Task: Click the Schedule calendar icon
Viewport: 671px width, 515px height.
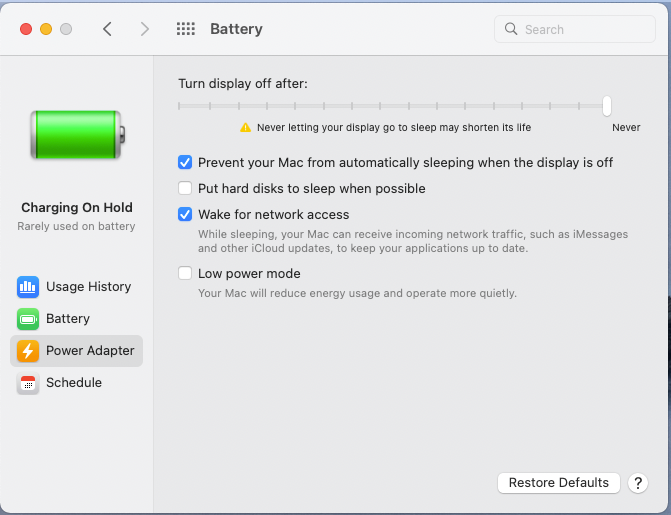Action: pos(28,383)
